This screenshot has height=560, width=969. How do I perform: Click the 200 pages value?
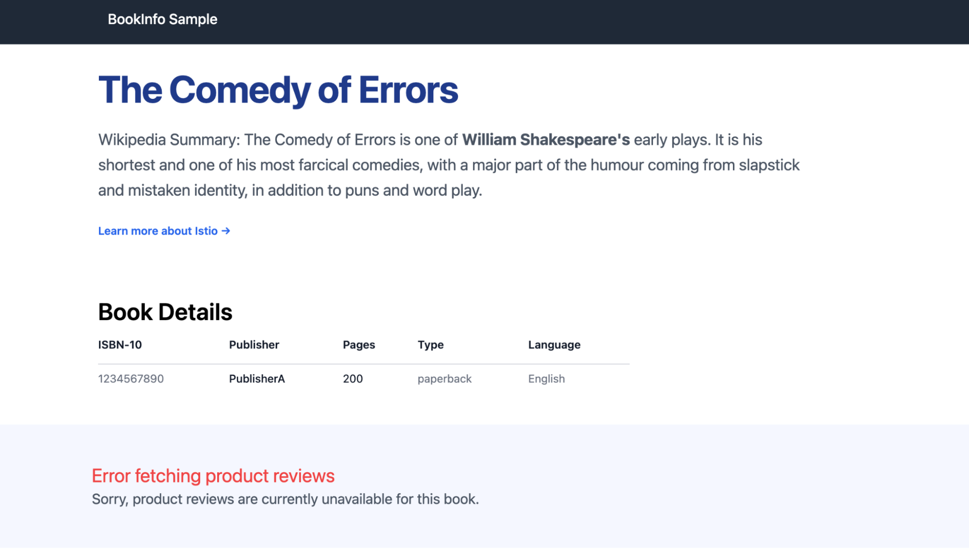coord(353,379)
